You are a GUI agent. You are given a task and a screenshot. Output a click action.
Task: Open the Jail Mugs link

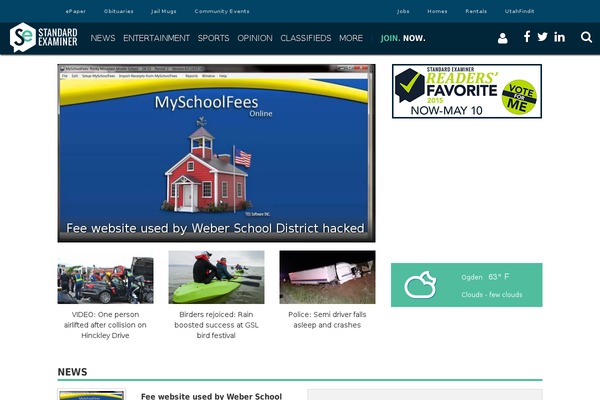164,11
